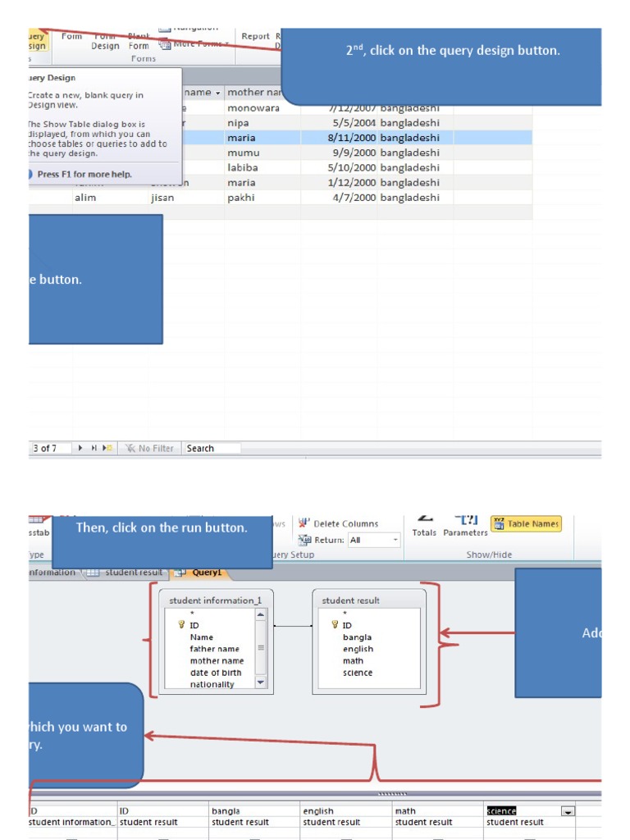Image resolution: width=630 pixels, height=840 pixels.
Task: Select the Query1 tab
Action: tap(200, 572)
